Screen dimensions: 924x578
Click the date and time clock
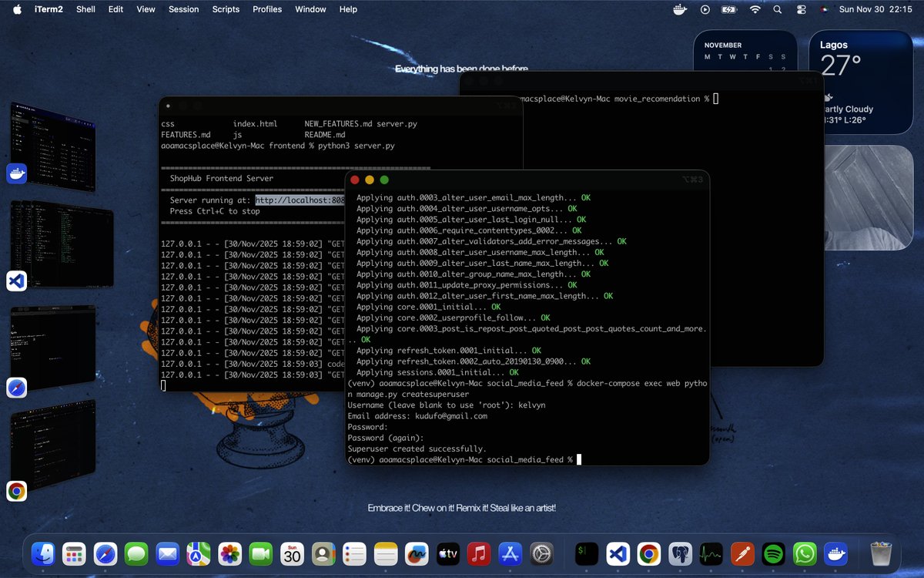click(x=875, y=9)
